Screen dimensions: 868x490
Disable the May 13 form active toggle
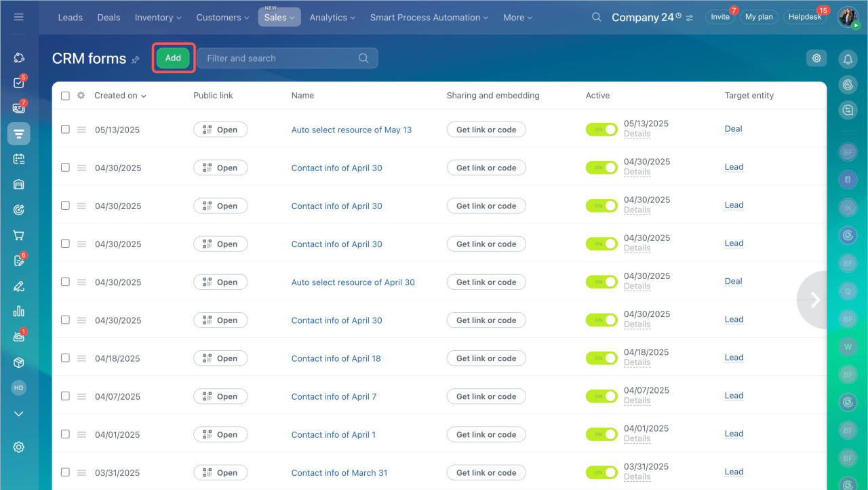pyautogui.click(x=601, y=129)
